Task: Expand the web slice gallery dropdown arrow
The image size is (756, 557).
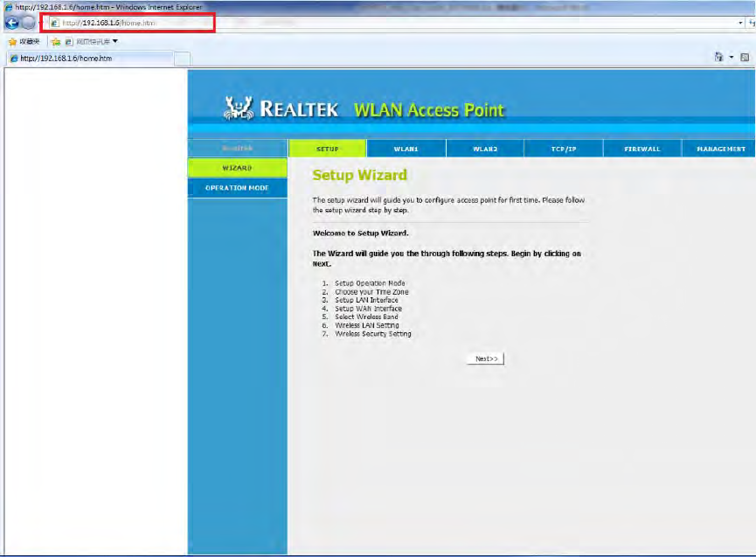Action: [114, 41]
